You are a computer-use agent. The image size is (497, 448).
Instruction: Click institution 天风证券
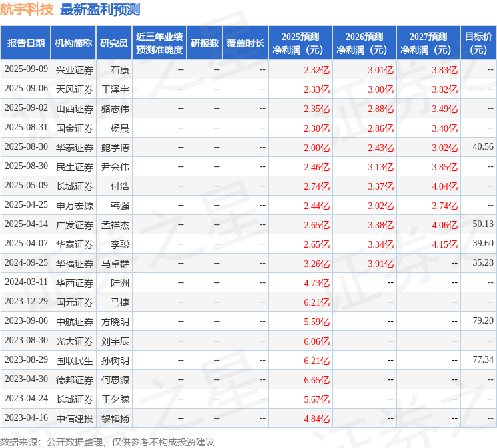coord(75,89)
